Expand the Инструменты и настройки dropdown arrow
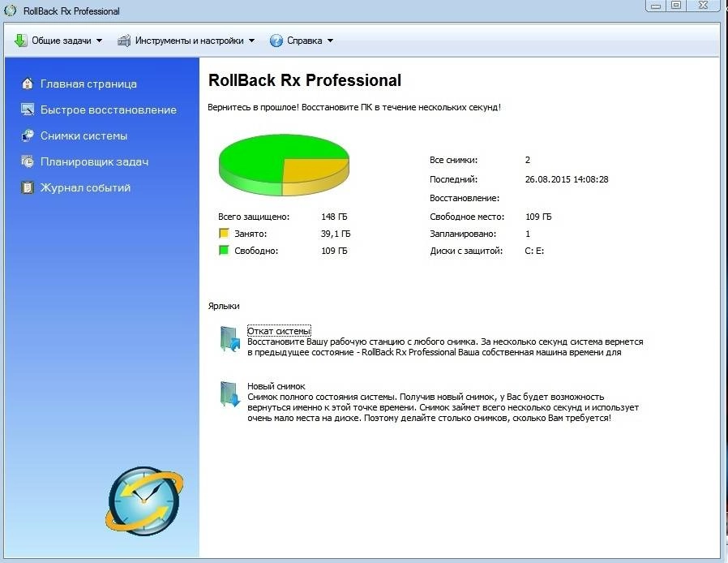The width and height of the screenshot is (728, 563). tap(251, 41)
